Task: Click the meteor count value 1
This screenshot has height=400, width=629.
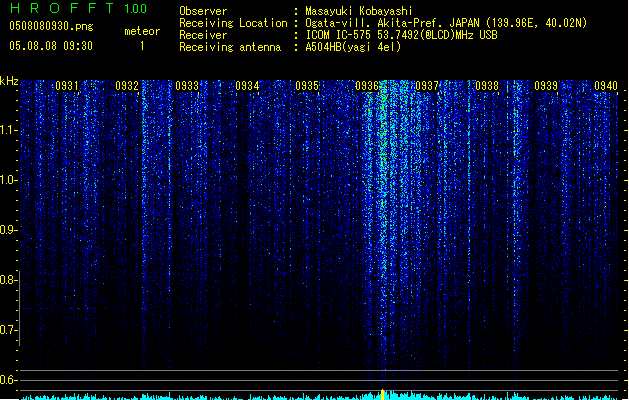Action: pyautogui.click(x=142, y=46)
